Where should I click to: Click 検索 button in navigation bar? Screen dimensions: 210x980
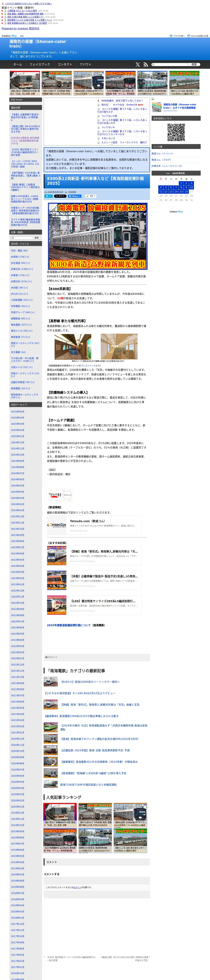pos(194,65)
